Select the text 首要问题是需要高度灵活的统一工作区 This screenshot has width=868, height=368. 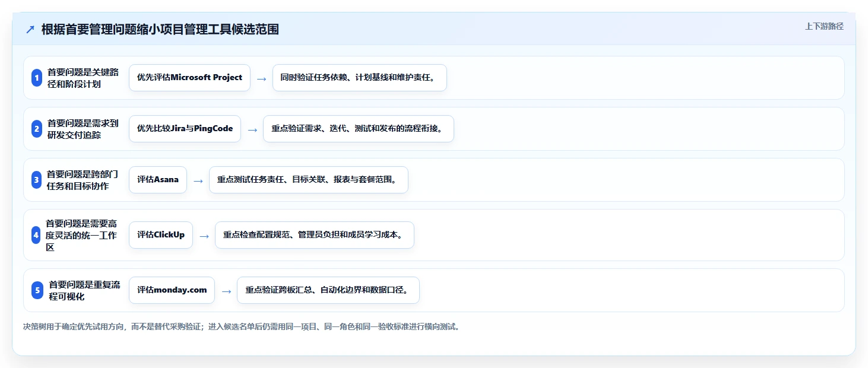(x=82, y=235)
